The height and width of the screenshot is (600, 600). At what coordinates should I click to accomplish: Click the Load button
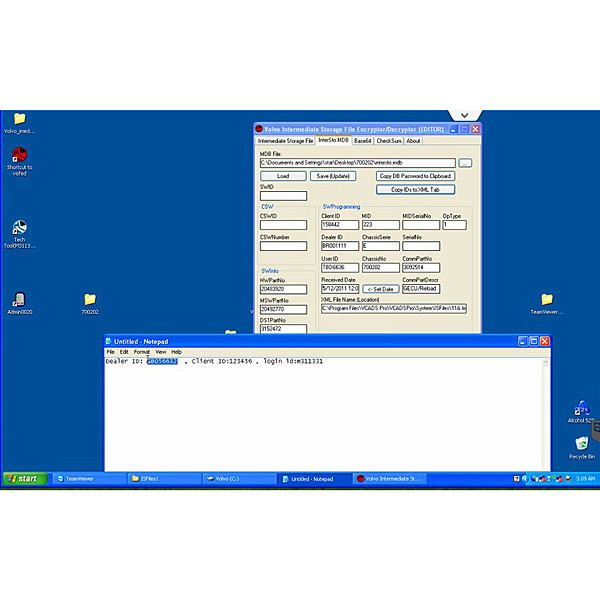(x=283, y=176)
